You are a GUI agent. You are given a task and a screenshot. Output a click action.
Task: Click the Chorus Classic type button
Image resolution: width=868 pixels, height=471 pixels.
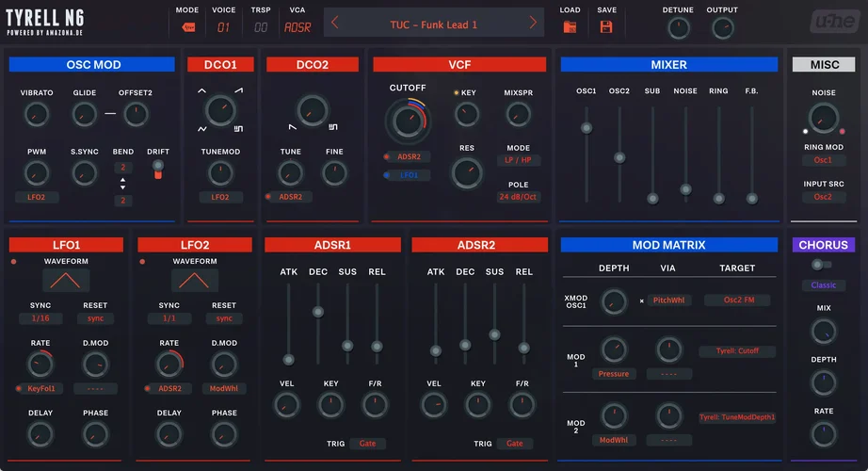tap(824, 285)
